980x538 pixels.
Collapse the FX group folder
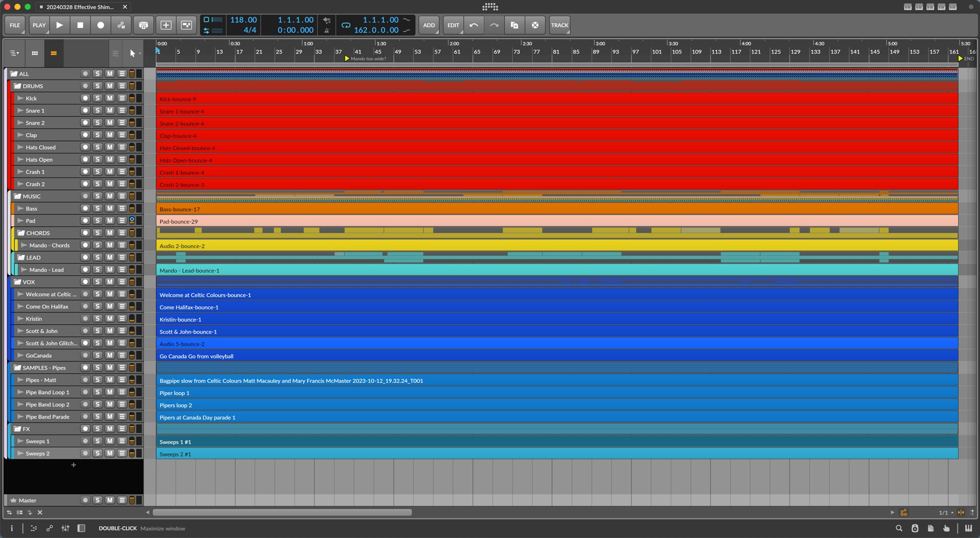(17, 429)
